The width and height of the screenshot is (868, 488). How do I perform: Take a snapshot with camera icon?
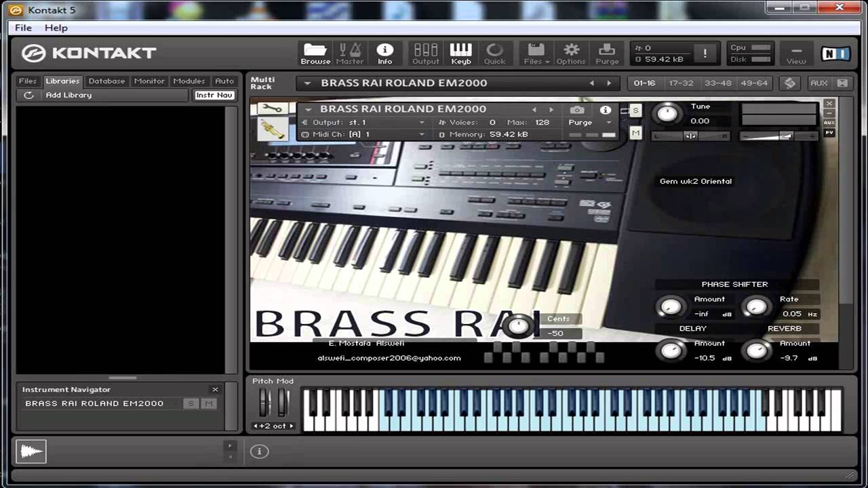coord(577,110)
